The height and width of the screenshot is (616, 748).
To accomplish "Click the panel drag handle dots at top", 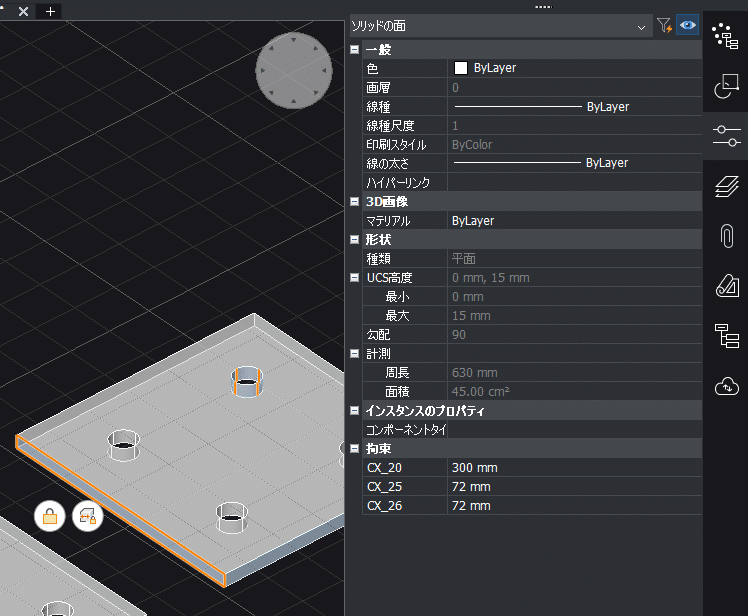I will coord(543,7).
